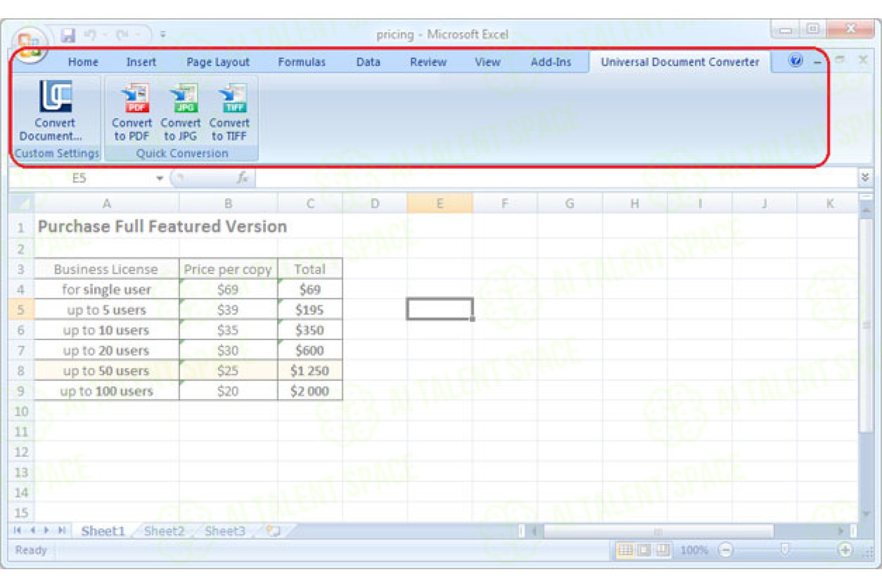
Task: Select cell 'Purchase Full Featured Version'
Action: pyautogui.click(x=162, y=226)
